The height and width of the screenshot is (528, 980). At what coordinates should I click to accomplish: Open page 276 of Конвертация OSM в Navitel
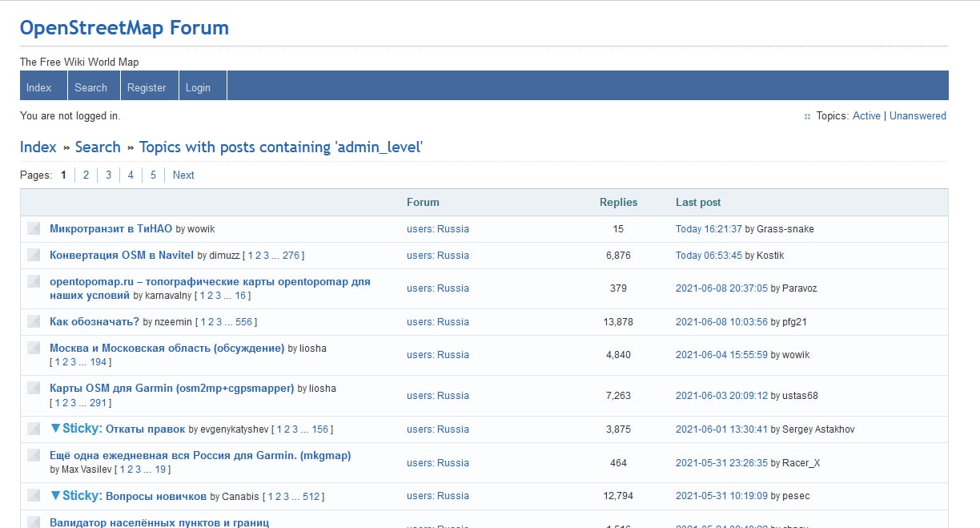[291, 256]
